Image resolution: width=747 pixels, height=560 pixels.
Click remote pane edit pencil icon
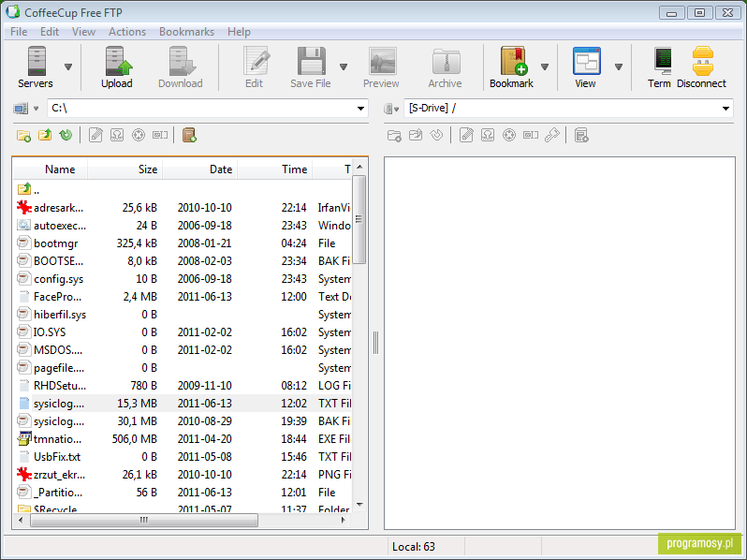click(x=466, y=136)
